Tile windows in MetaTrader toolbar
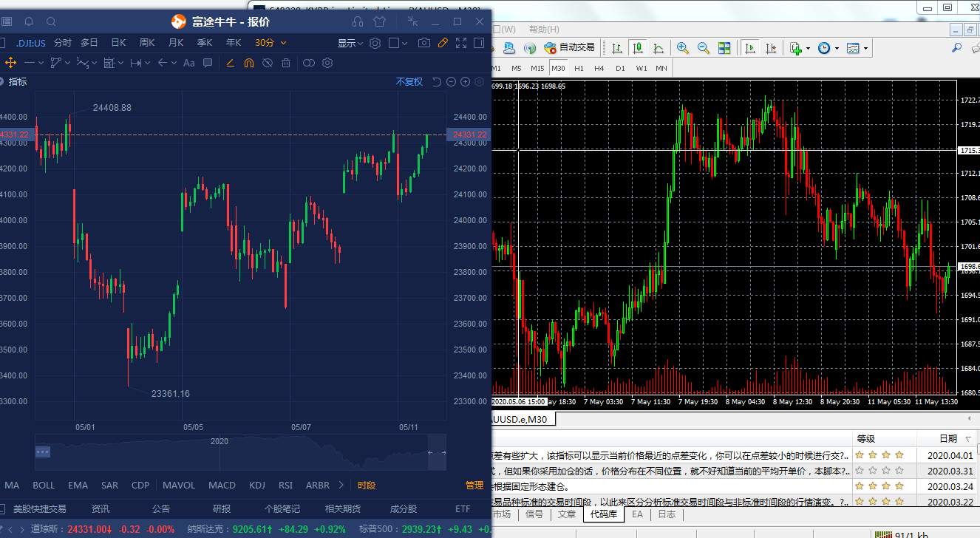 [x=724, y=48]
